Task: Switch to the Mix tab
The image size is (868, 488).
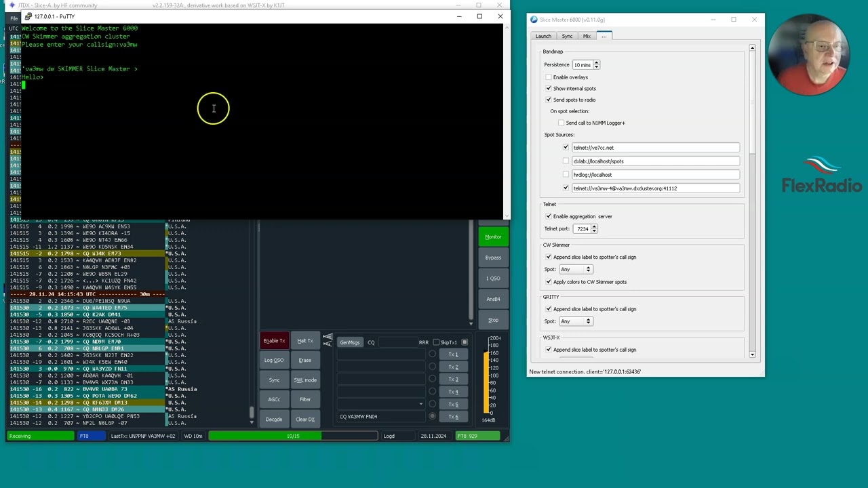Action: tap(587, 36)
